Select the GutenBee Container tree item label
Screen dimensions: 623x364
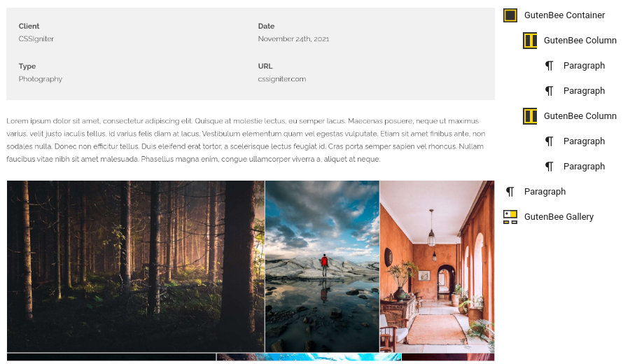[564, 15]
